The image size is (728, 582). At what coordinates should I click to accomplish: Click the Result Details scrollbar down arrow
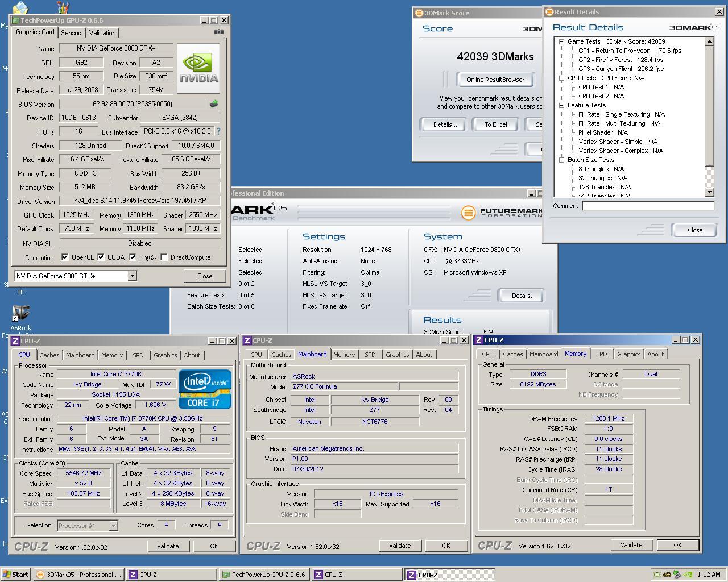(x=709, y=193)
